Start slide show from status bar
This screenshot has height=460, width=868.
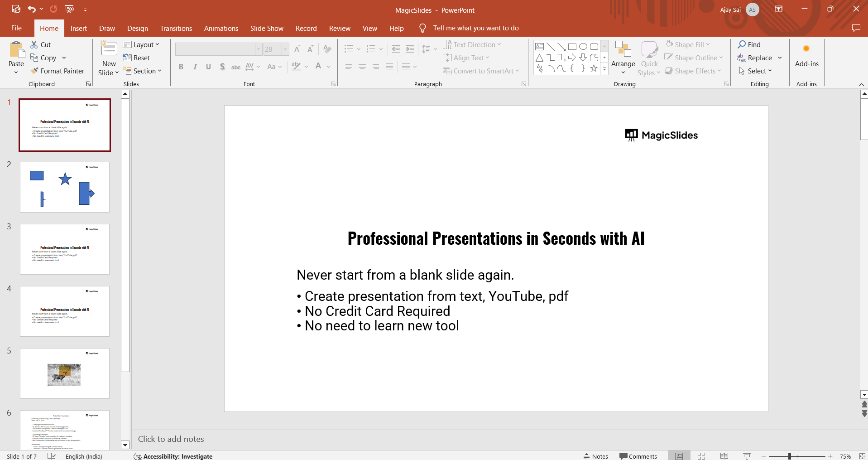pyautogui.click(x=747, y=456)
